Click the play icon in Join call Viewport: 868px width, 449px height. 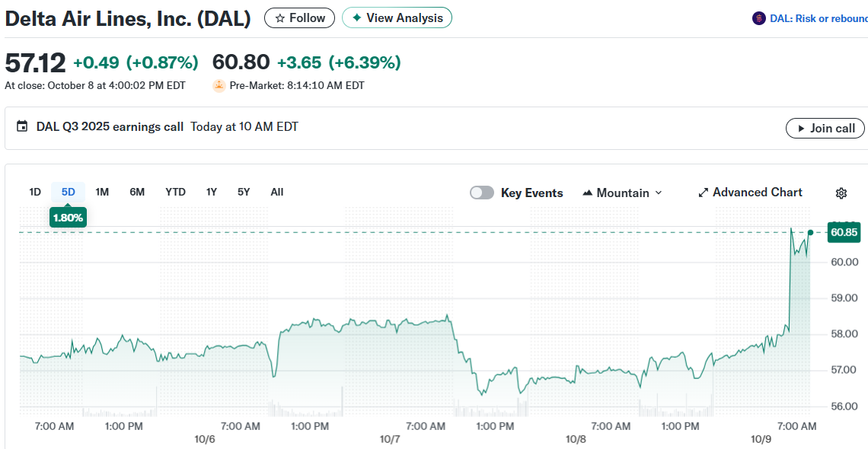click(800, 129)
